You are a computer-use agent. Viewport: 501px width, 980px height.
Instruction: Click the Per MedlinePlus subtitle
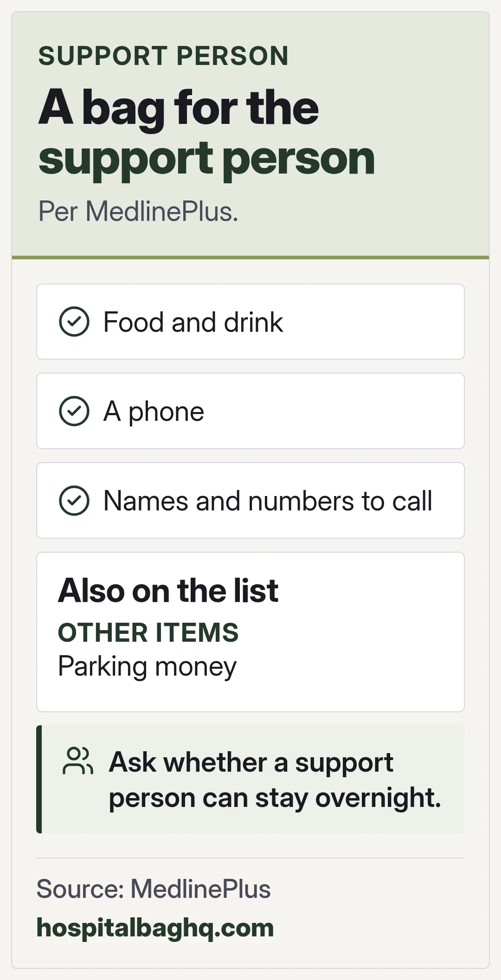pos(138,212)
